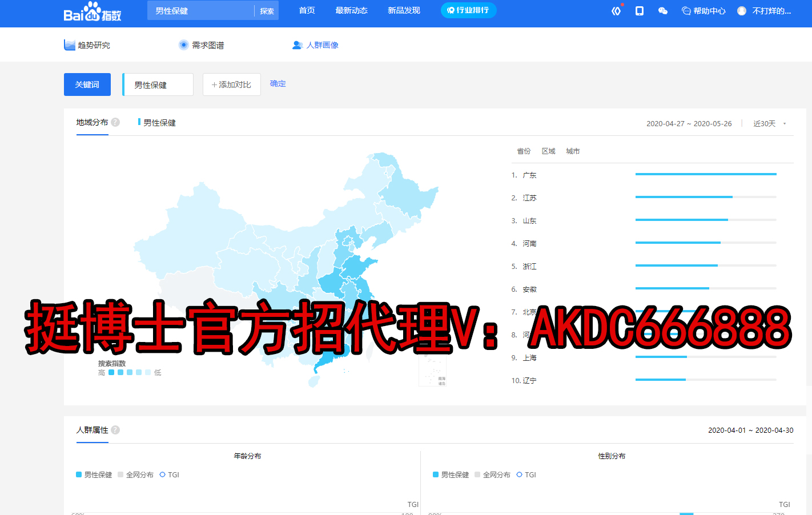Click the 确定 link
This screenshot has width=812, height=515.
(x=278, y=84)
